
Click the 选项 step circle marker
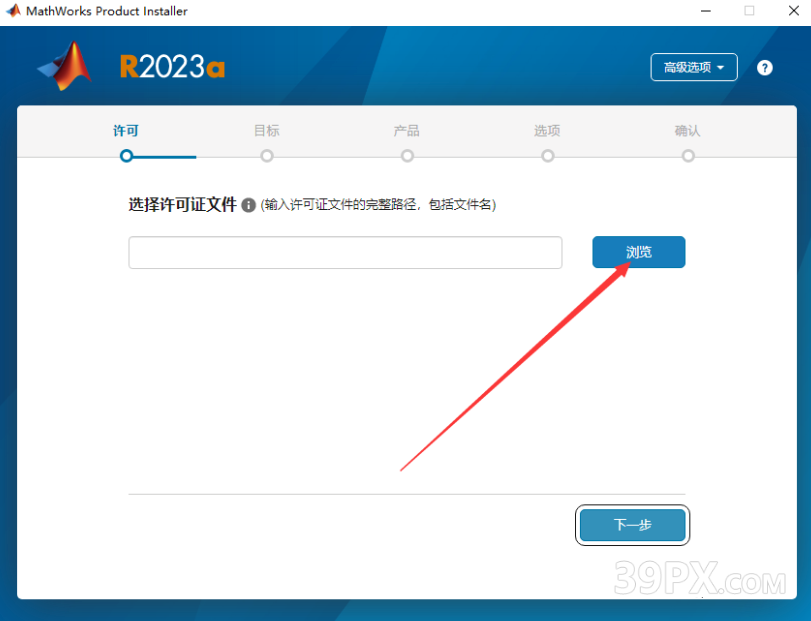pyautogui.click(x=548, y=156)
